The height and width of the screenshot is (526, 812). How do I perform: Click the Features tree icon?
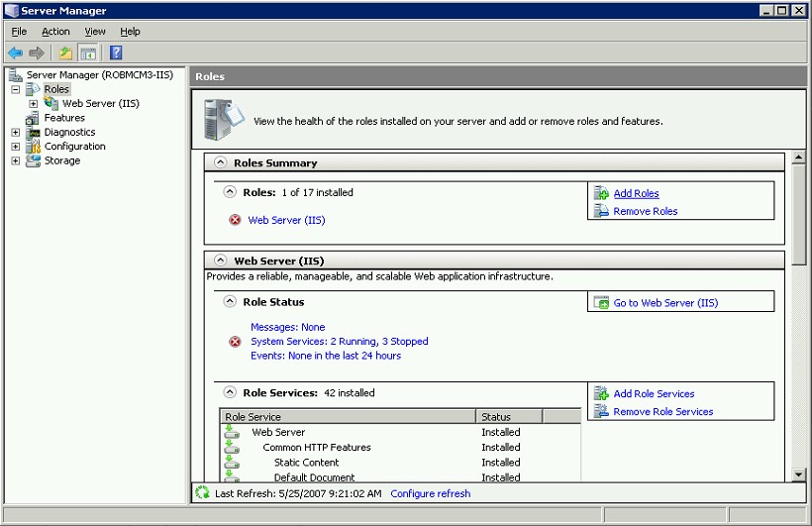[33, 118]
